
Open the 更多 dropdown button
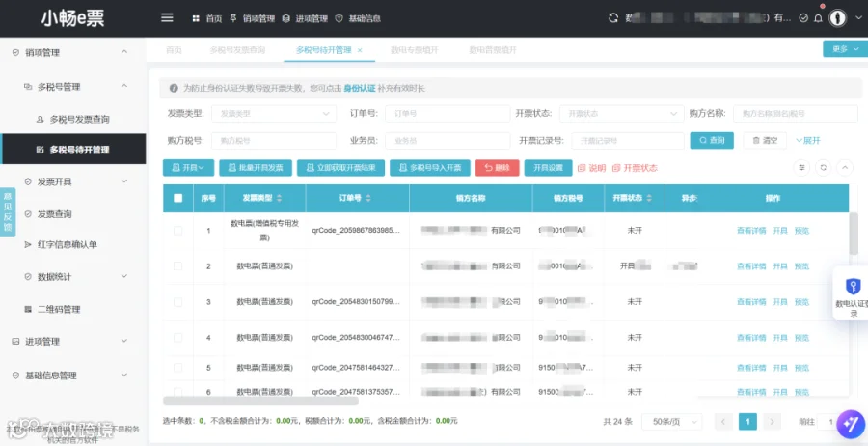pyautogui.click(x=845, y=49)
